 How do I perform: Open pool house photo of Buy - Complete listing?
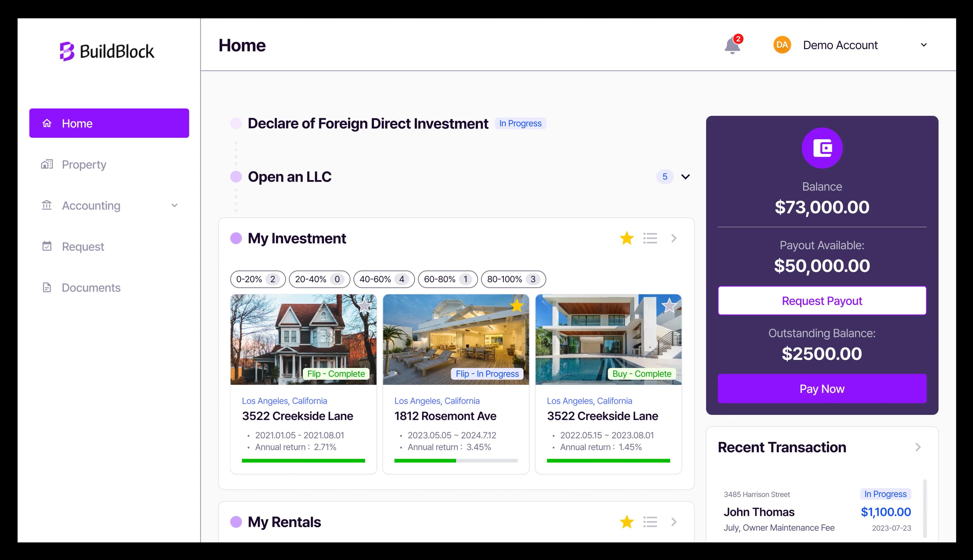click(608, 339)
